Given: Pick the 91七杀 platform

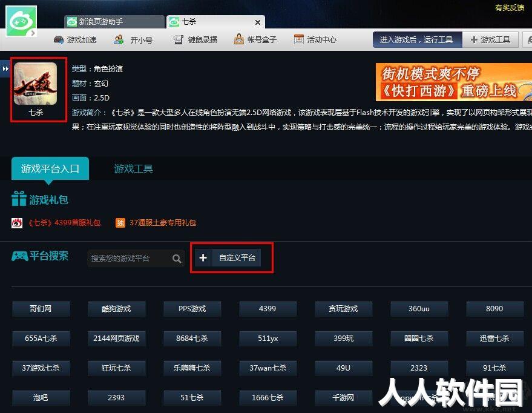Looking at the screenshot, I should click(x=494, y=368).
